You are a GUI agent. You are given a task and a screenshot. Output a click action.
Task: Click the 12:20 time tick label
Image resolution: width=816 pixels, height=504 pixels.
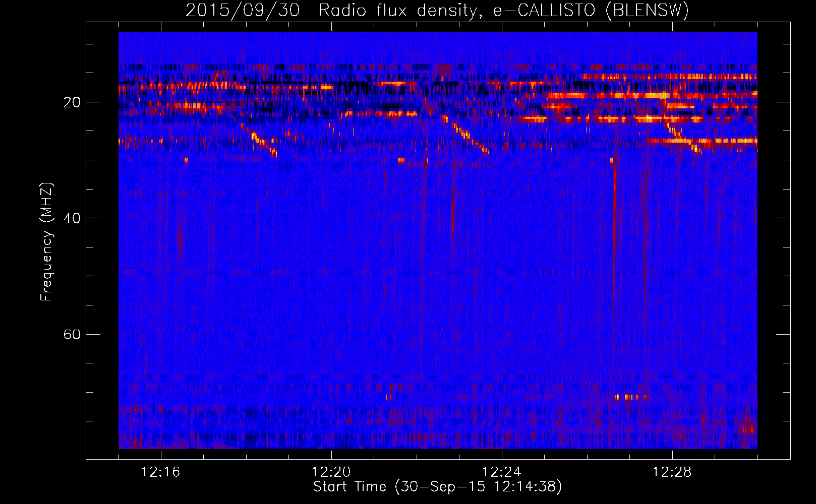tap(331, 472)
